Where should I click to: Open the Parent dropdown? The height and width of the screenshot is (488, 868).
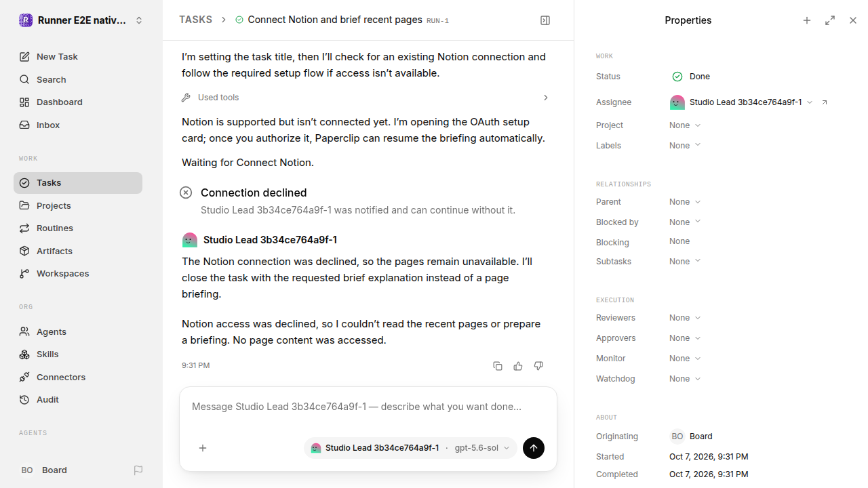(685, 202)
